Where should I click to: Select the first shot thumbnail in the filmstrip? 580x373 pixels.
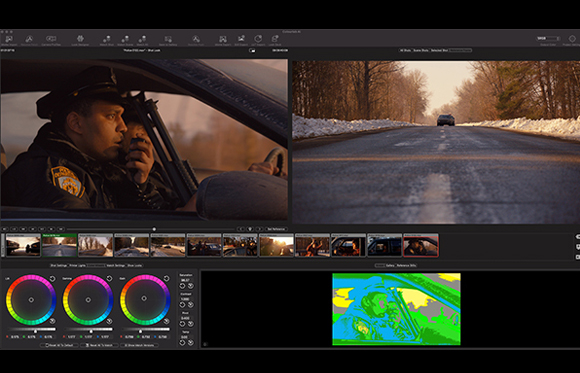pyautogui.click(x=23, y=245)
